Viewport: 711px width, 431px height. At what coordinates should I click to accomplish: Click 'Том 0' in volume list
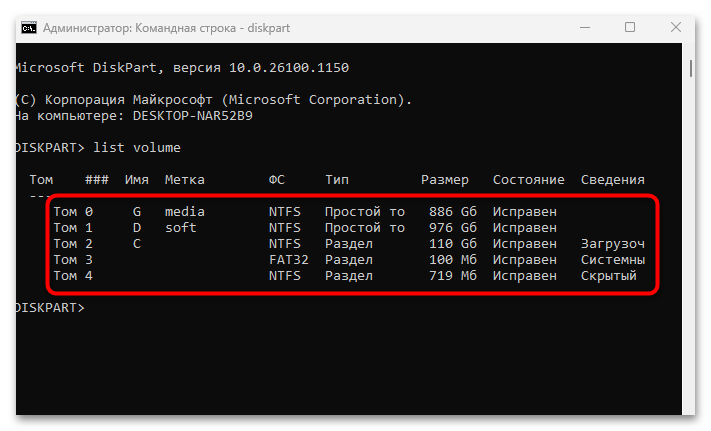click(73, 212)
